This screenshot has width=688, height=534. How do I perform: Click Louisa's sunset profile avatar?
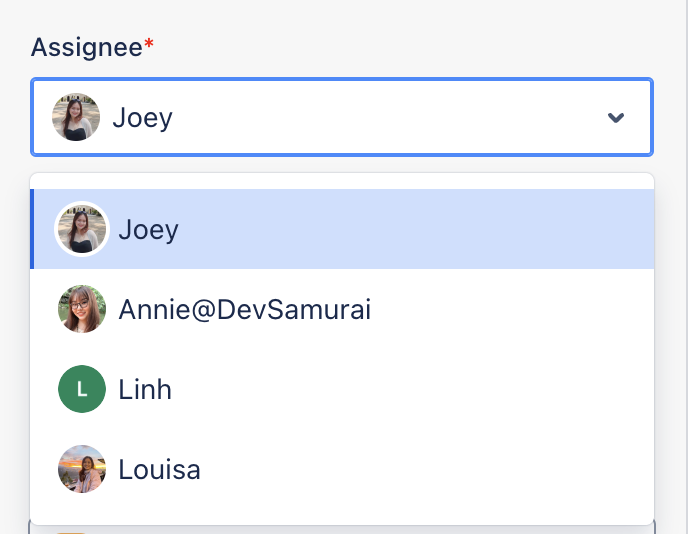click(x=82, y=469)
